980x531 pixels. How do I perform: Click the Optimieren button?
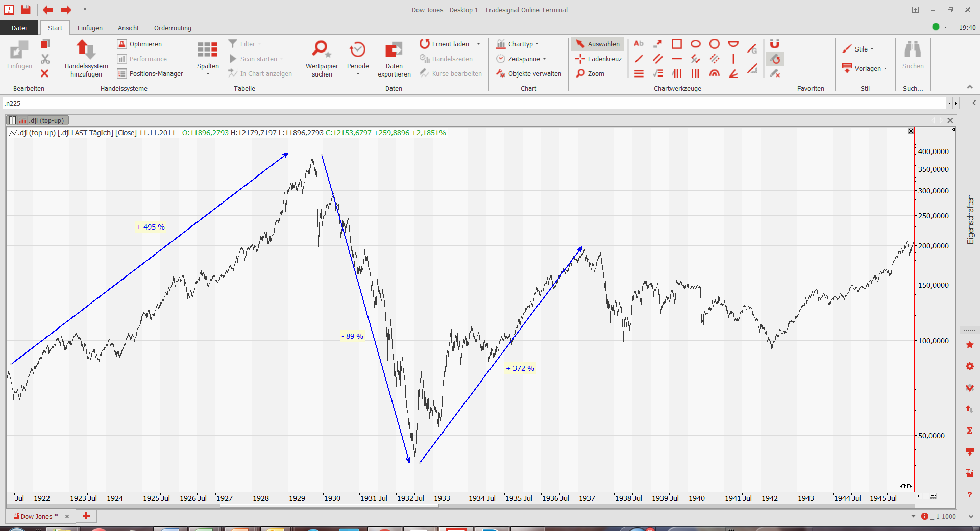[140, 44]
